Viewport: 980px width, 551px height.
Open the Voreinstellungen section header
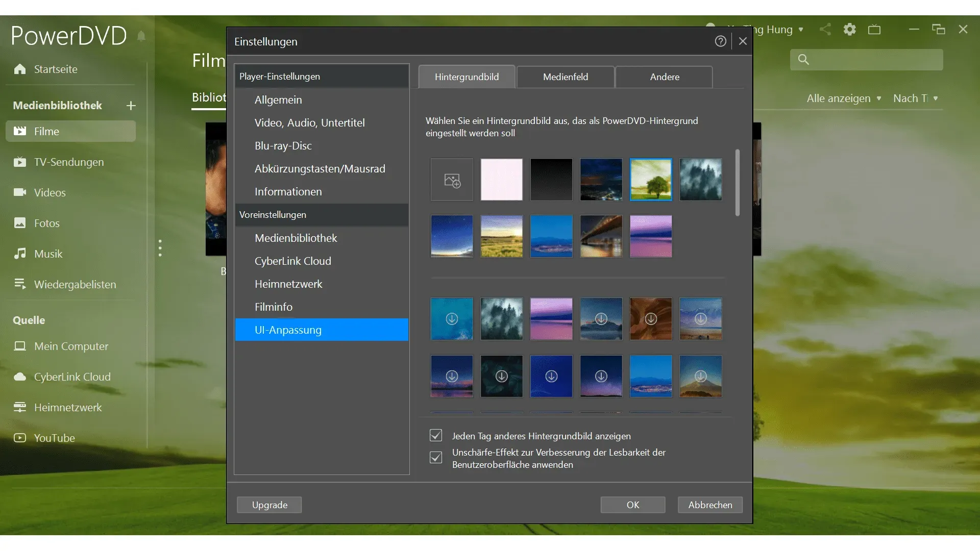point(322,215)
